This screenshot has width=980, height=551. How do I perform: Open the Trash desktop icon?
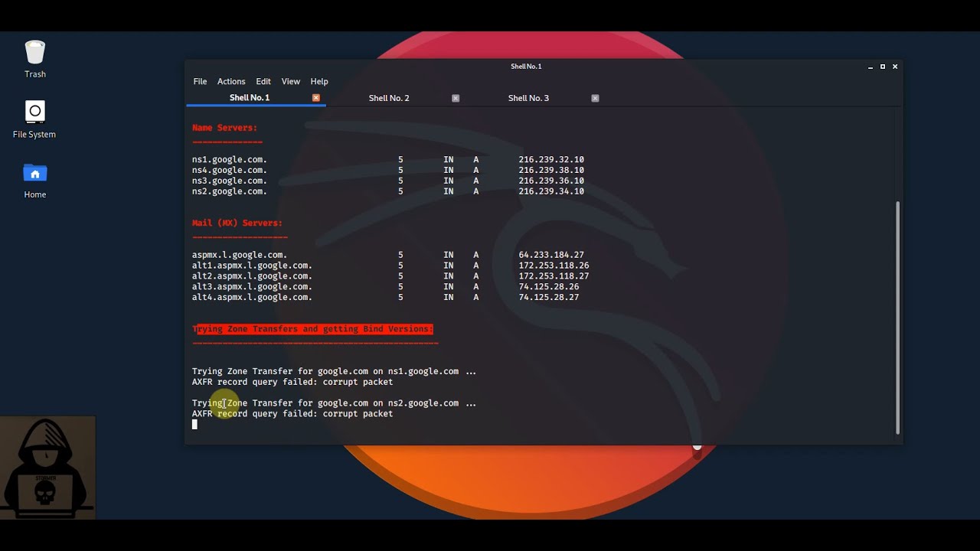pyautogui.click(x=35, y=59)
